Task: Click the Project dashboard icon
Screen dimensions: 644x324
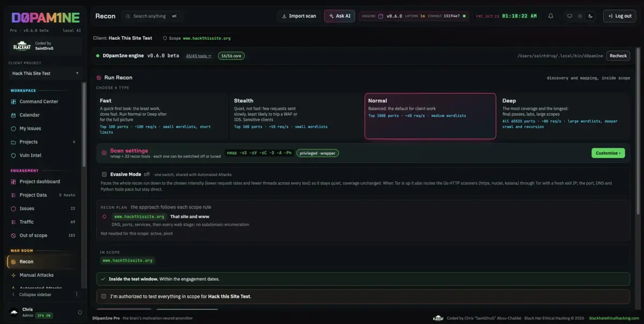Action: (14, 182)
